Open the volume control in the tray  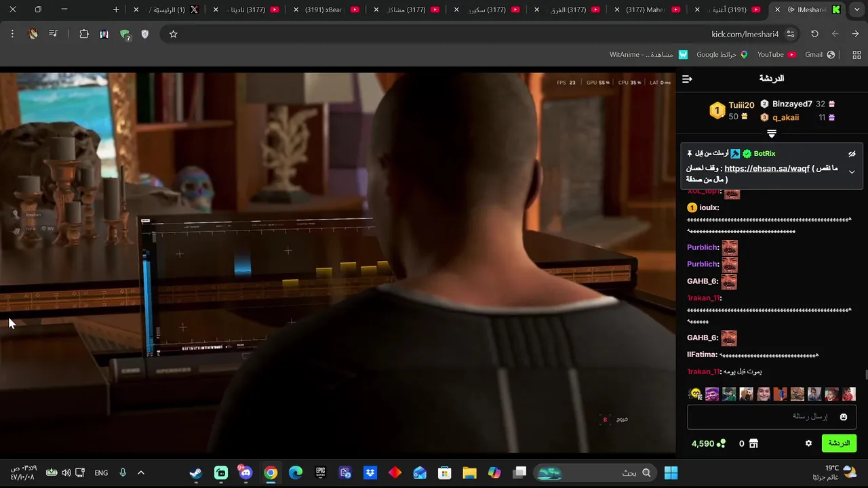pos(66,472)
